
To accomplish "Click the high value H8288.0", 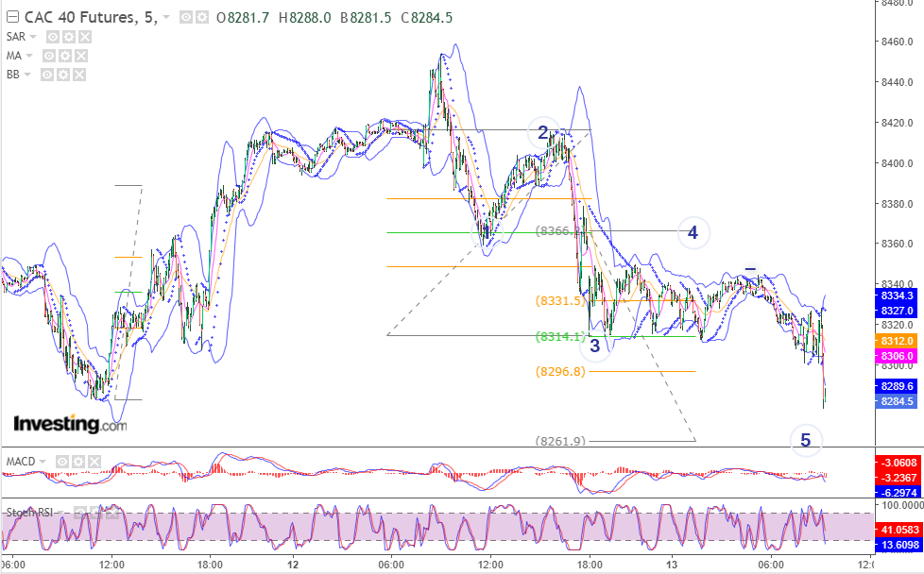I will [304, 18].
